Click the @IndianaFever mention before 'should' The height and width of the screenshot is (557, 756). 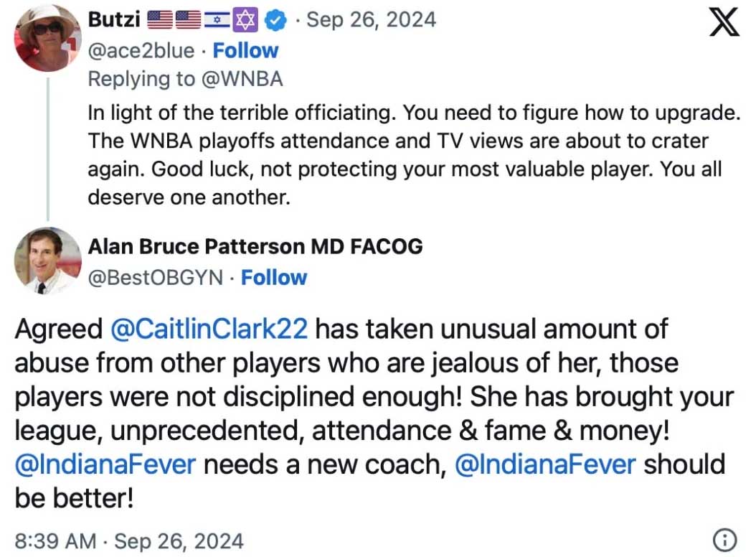coord(545,464)
